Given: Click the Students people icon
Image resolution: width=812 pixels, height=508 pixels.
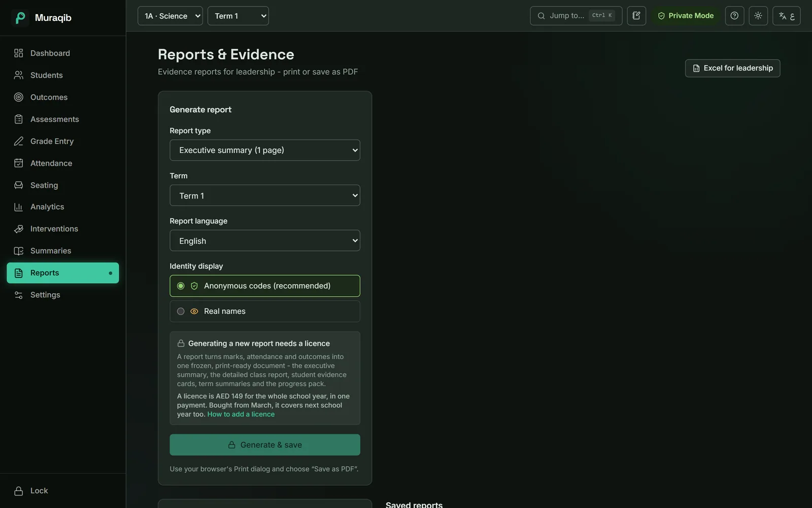Looking at the screenshot, I should tap(19, 75).
